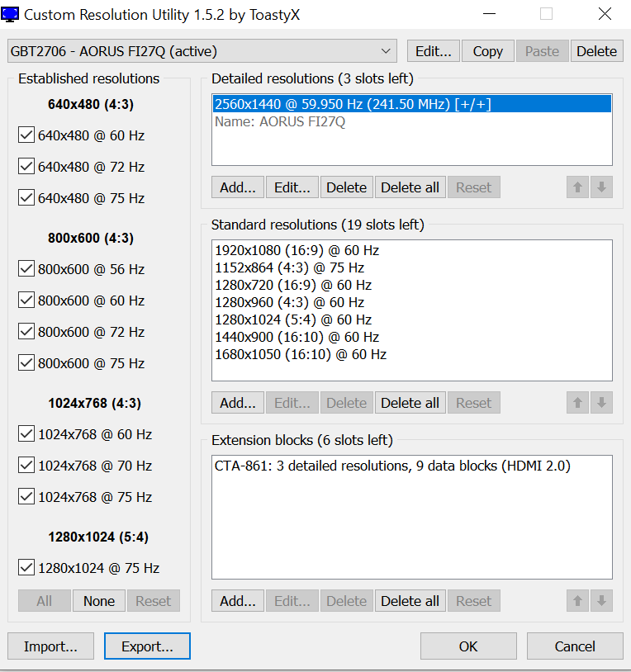Screen dimensions: 631x672
Task: Add a new extension block
Action: [238, 601]
